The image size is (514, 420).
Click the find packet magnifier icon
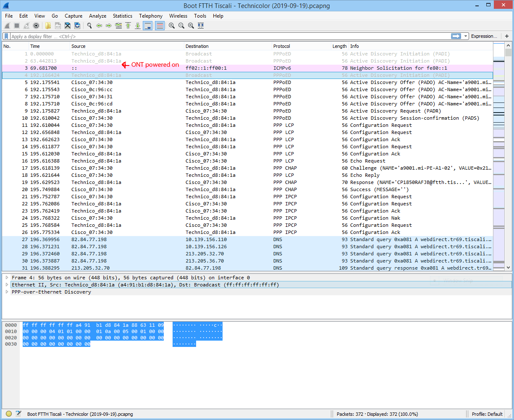click(x=89, y=26)
